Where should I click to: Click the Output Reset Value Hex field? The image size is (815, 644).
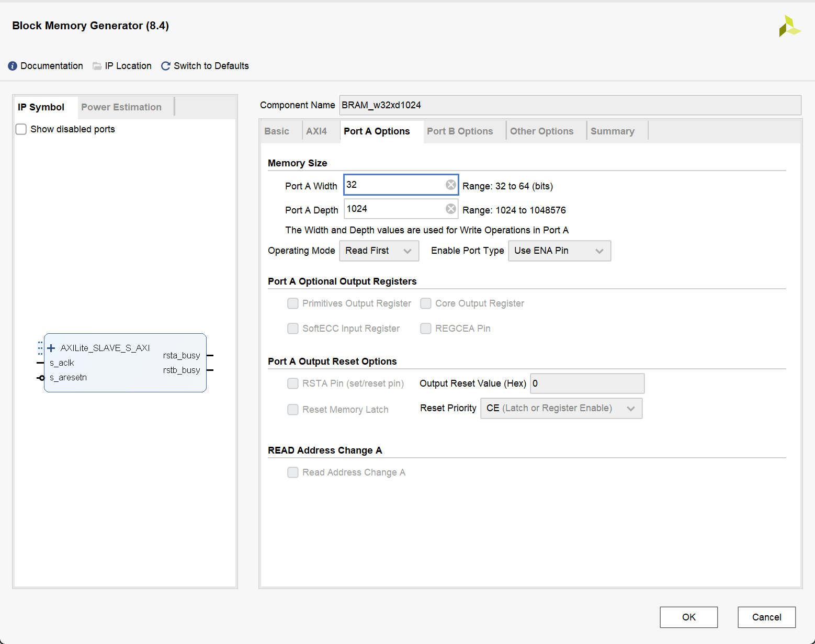tap(587, 383)
